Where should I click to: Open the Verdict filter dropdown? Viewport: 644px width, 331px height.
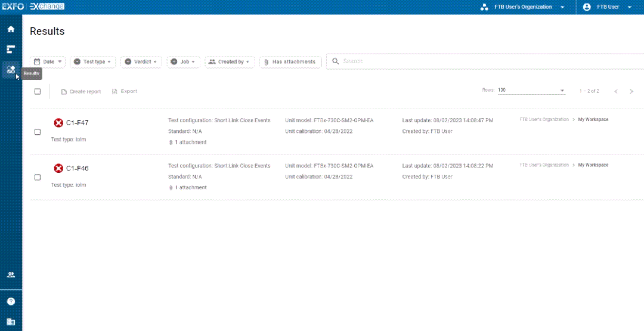coord(141,61)
